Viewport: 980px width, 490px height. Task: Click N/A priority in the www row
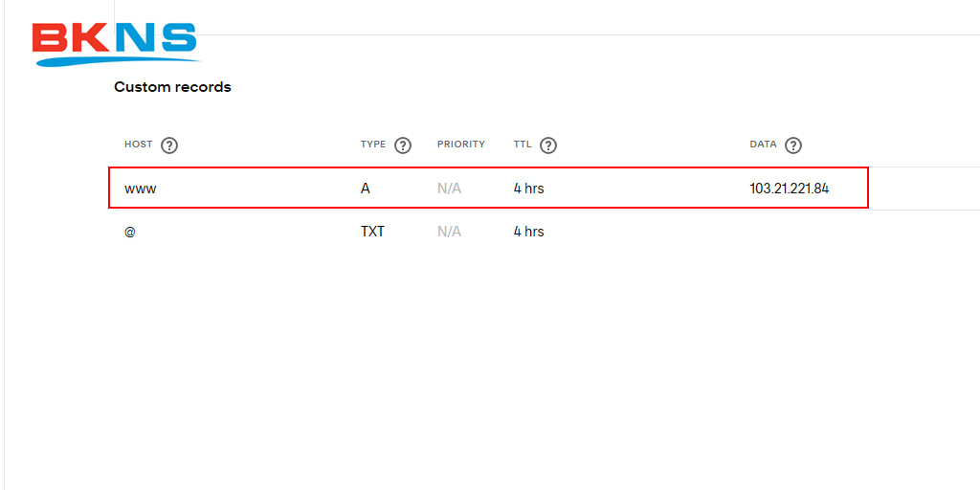(x=449, y=189)
